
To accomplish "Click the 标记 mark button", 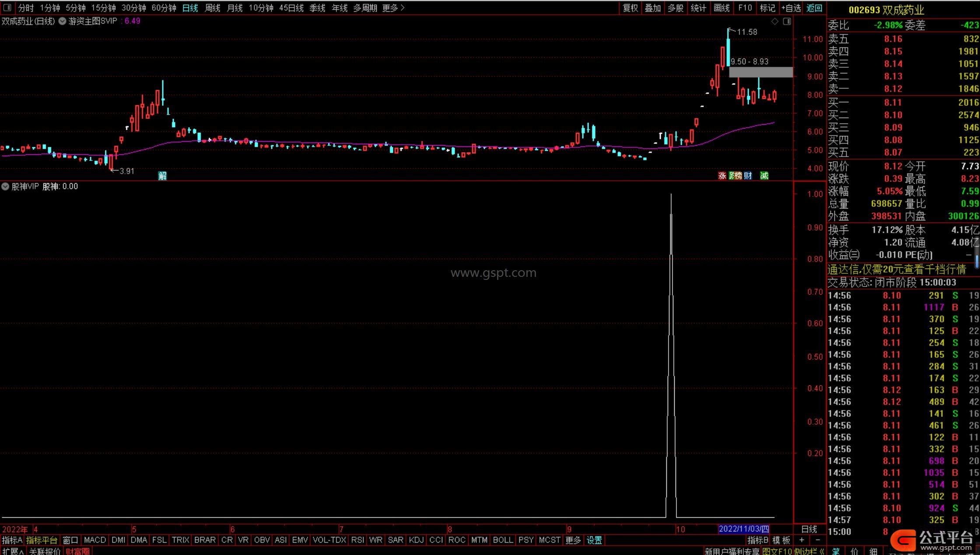I will click(x=767, y=8).
